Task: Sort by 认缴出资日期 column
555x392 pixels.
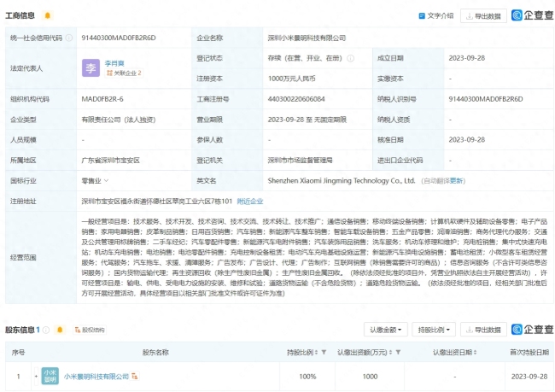Action: tap(475, 353)
